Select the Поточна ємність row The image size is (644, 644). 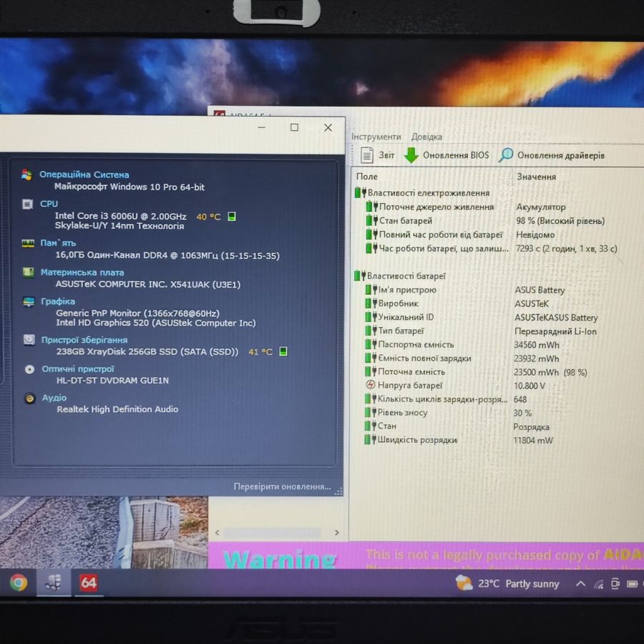coord(476,371)
